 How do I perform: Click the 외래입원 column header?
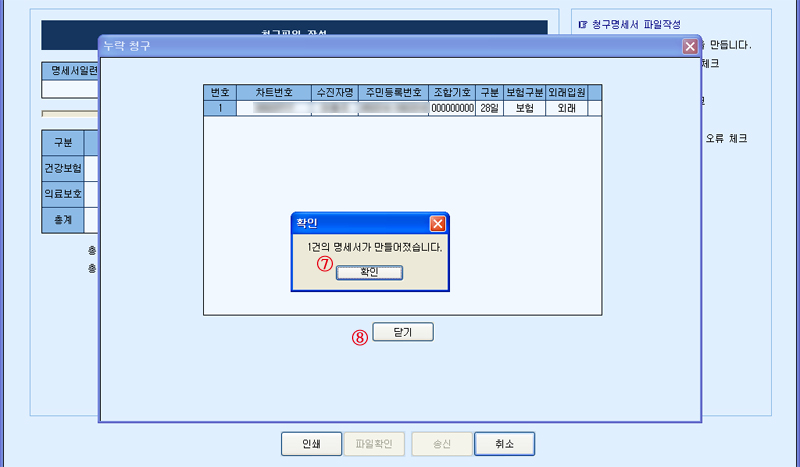click(x=567, y=92)
